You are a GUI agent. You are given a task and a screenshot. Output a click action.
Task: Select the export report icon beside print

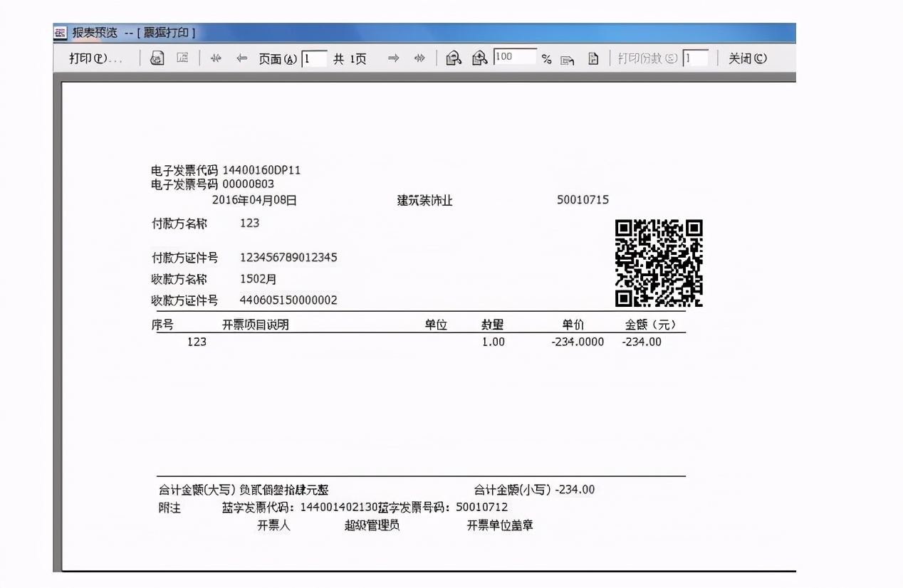click(x=156, y=58)
